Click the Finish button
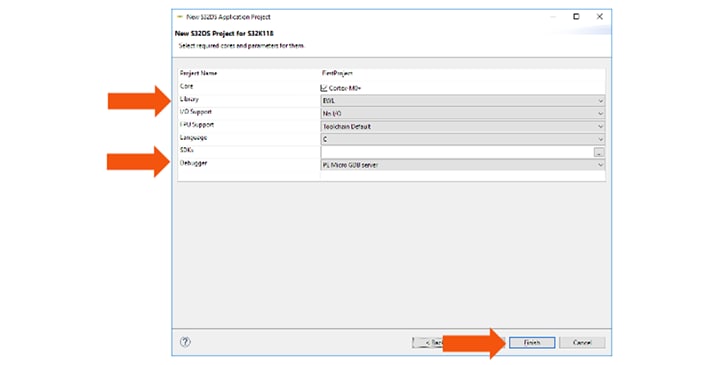Viewport: 720px width, 365px height. click(532, 343)
